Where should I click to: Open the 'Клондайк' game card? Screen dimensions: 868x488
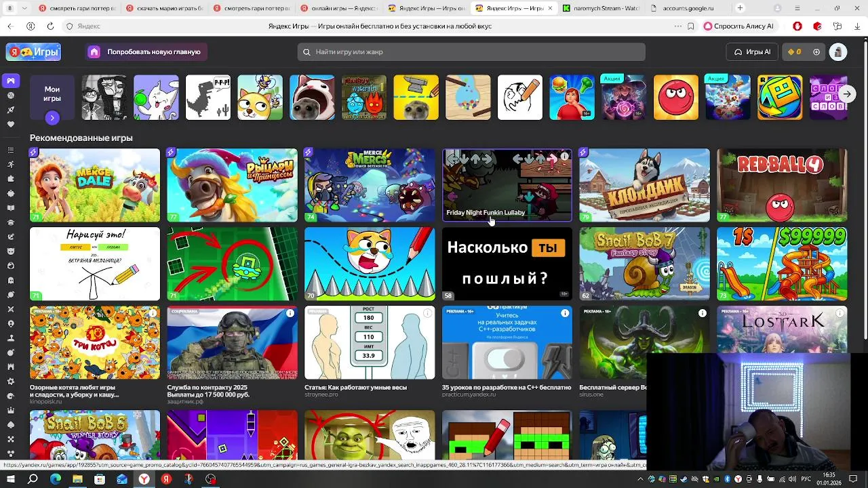point(644,185)
